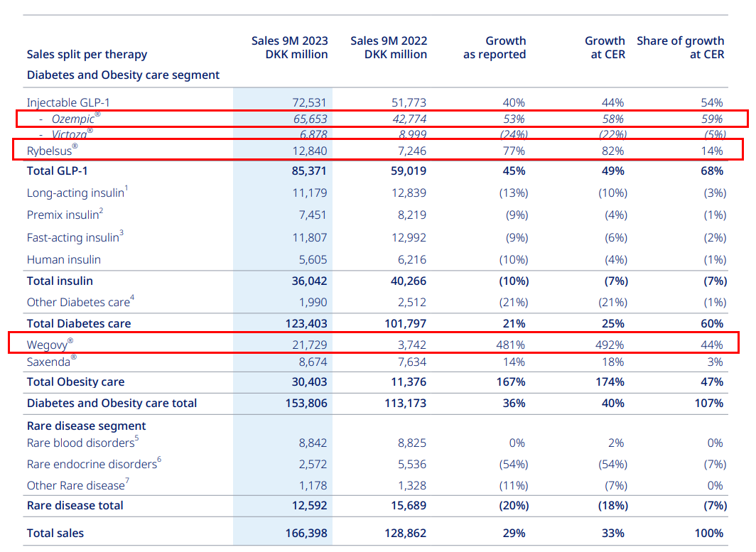Click Premix insulin 2023 value 7,451

click(313, 215)
